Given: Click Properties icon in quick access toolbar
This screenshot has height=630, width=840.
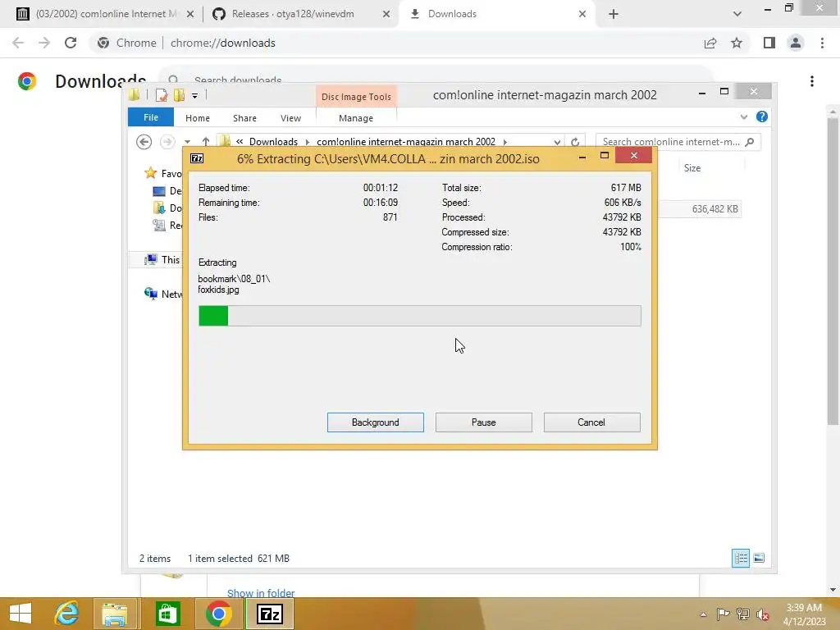Looking at the screenshot, I should click(162, 95).
